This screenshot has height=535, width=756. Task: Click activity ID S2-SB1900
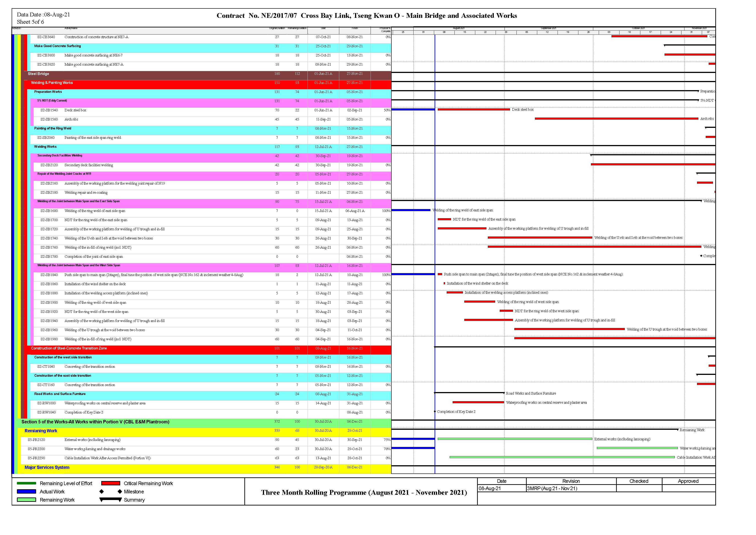(x=49, y=302)
